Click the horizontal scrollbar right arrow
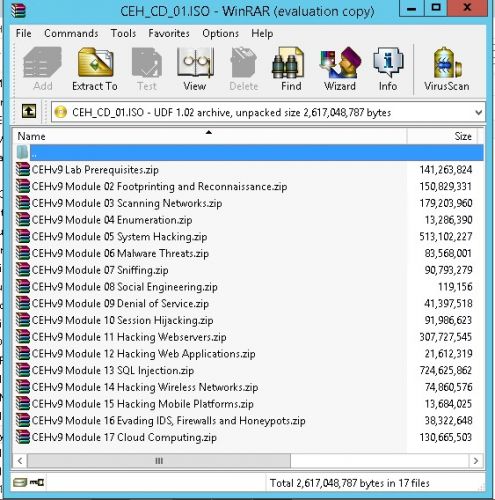The width and height of the screenshot is (495, 500). (476, 461)
